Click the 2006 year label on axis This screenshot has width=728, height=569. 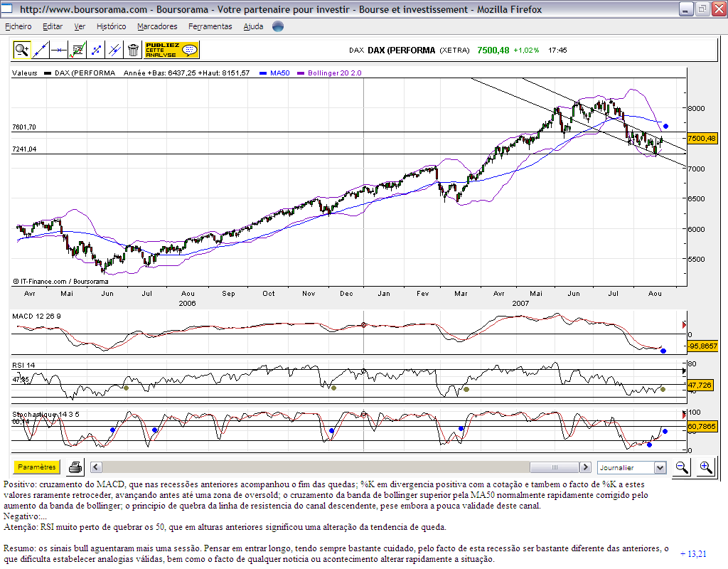(x=187, y=303)
